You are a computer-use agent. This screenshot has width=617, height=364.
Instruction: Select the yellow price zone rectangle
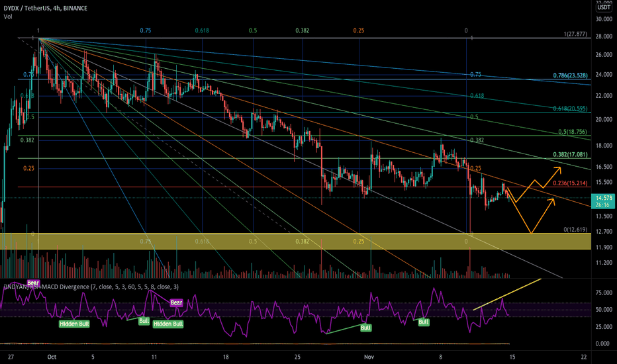(295, 241)
